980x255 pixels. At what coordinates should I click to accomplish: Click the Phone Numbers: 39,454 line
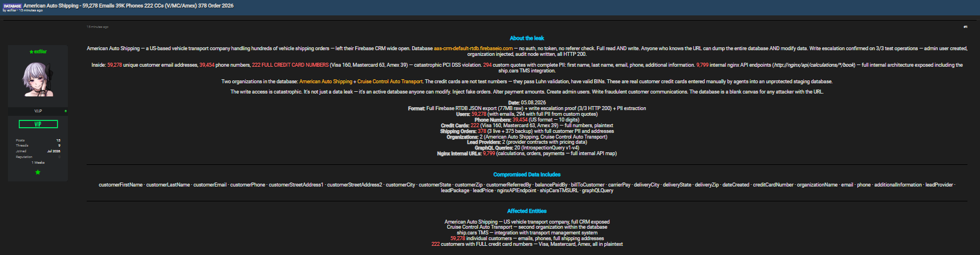pyautogui.click(x=527, y=120)
